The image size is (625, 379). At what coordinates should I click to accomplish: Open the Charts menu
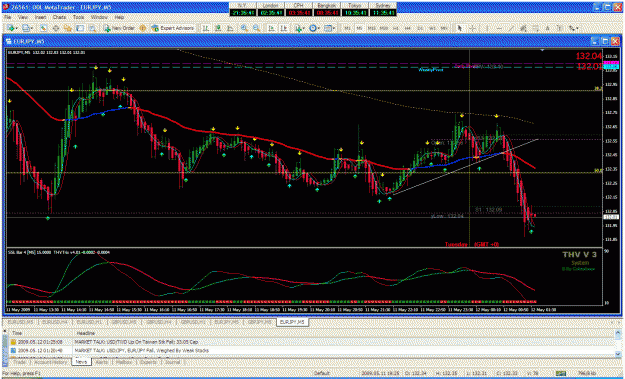click(59, 18)
